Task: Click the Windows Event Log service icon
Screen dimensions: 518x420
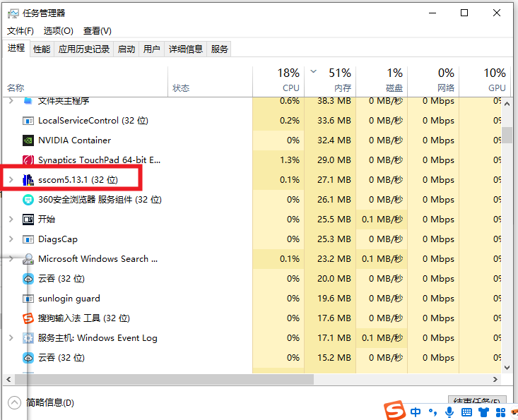Action: point(28,338)
